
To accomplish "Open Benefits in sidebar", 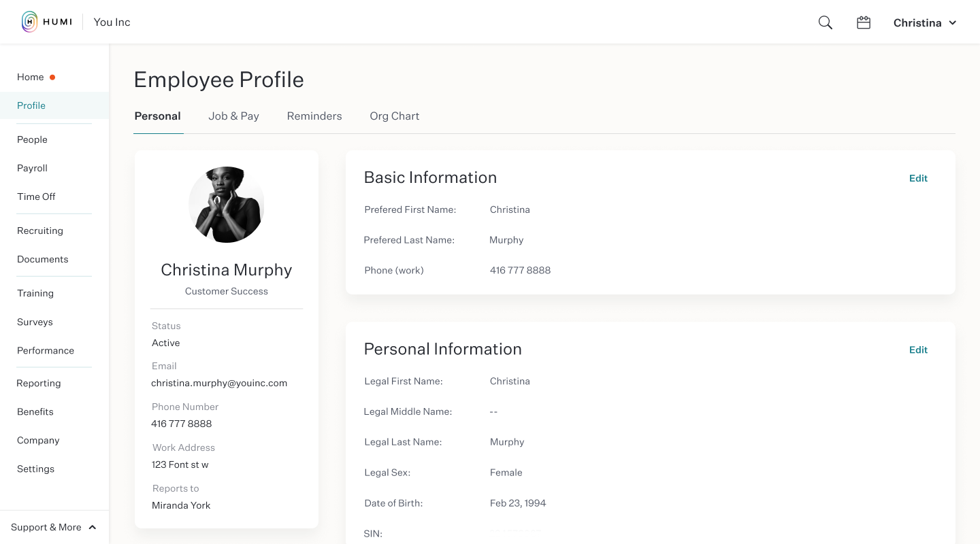I will click(35, 411).
